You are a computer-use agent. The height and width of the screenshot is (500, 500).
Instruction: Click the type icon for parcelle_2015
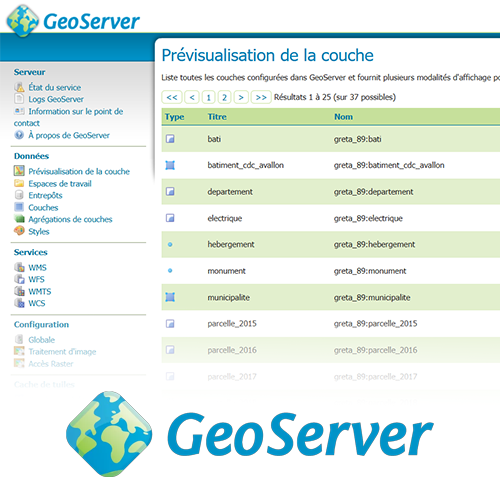[170, 323]
